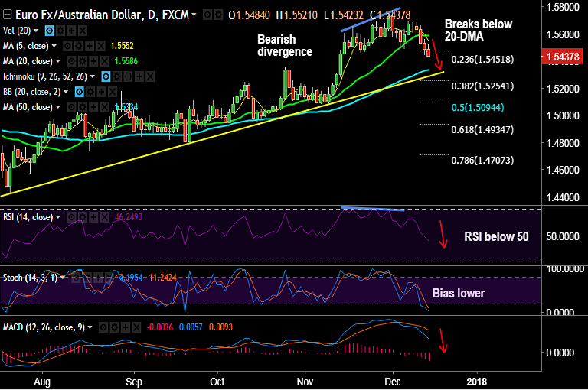Click MACD blue value 0.0057

coord(191,327)
